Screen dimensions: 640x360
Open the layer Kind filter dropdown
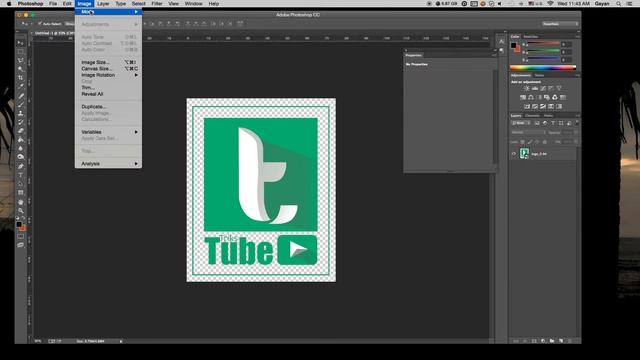(x=521, y=123)
